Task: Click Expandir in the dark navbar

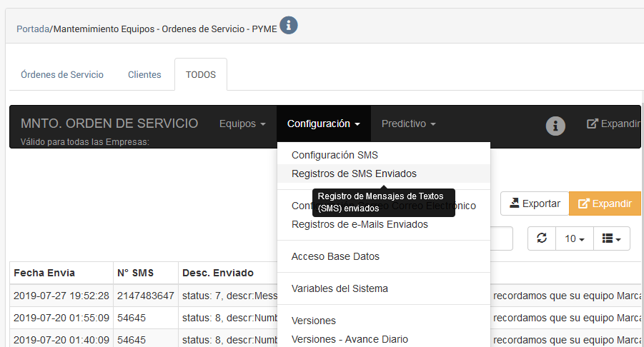Action: (613, 124)
